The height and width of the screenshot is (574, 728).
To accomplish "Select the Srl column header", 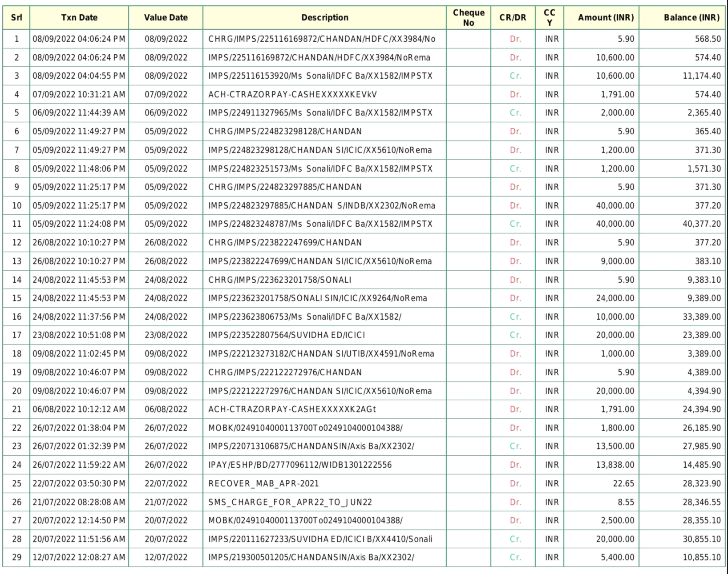I will click(16, 18).
